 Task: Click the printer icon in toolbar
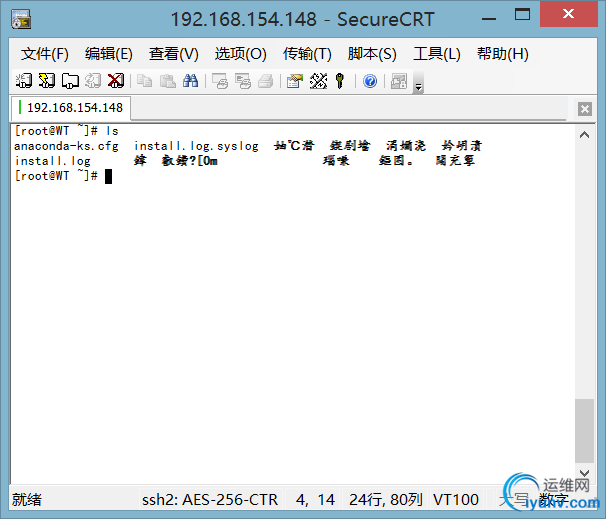point(266,81)
